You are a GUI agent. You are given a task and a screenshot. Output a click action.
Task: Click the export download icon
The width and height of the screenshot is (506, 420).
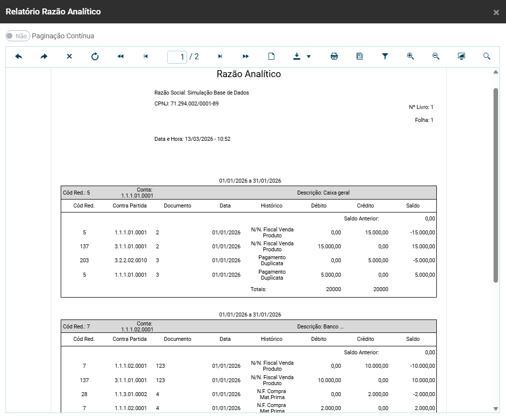click(x=297, y=57)
